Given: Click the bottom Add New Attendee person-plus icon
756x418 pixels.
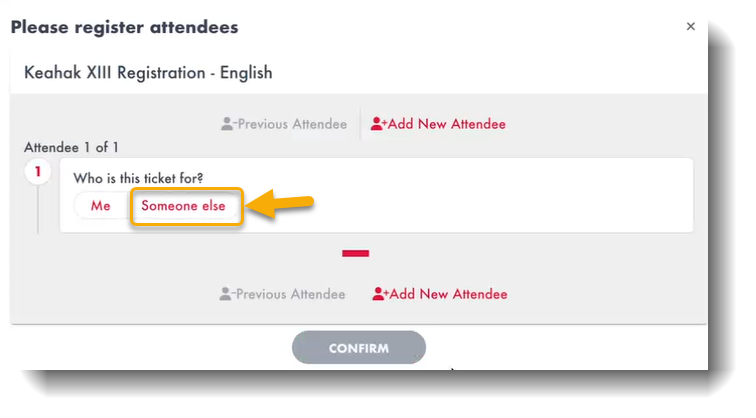Looking at the screenshot, I should click(x=380, y=294).
